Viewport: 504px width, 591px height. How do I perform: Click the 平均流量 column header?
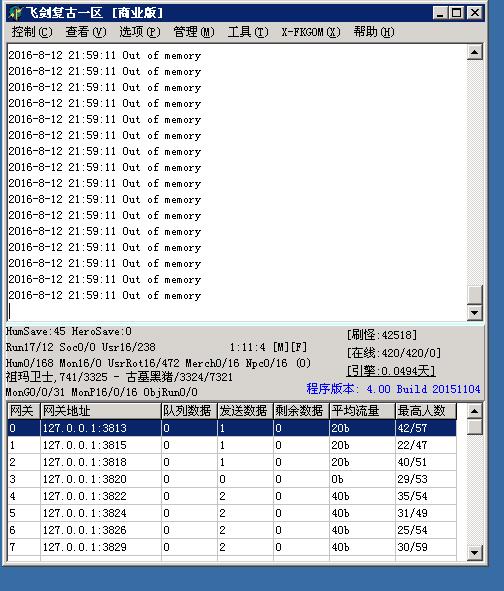[362, 411]
